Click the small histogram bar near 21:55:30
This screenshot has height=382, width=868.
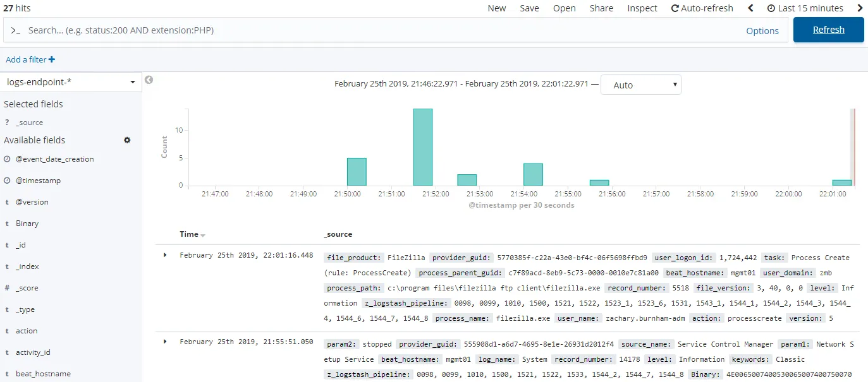click(599, 182)
